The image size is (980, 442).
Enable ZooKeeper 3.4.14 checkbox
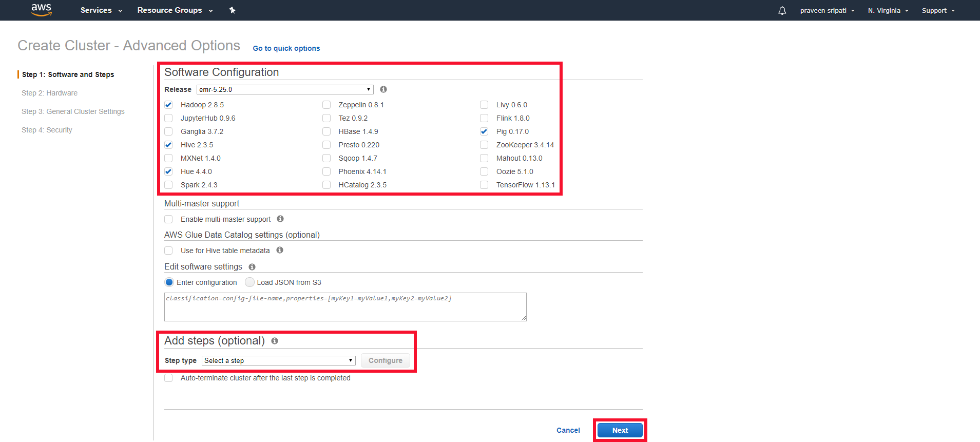click(x=484, y=145)
